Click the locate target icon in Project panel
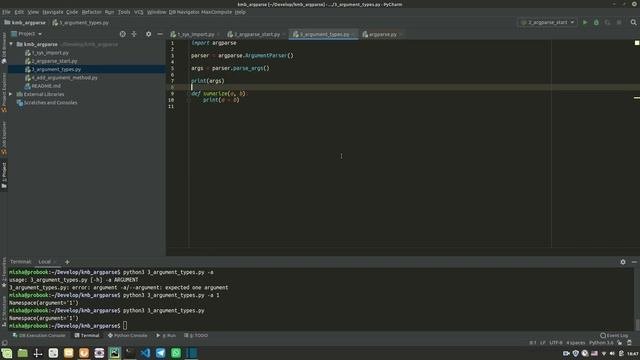 122,34
